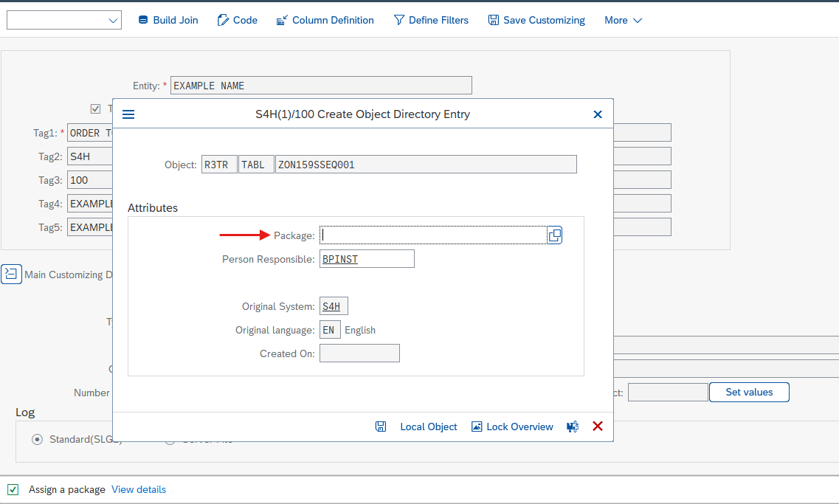Click the R3TR object type field
This screenshot has height=504, width=839.
point(219,165)
